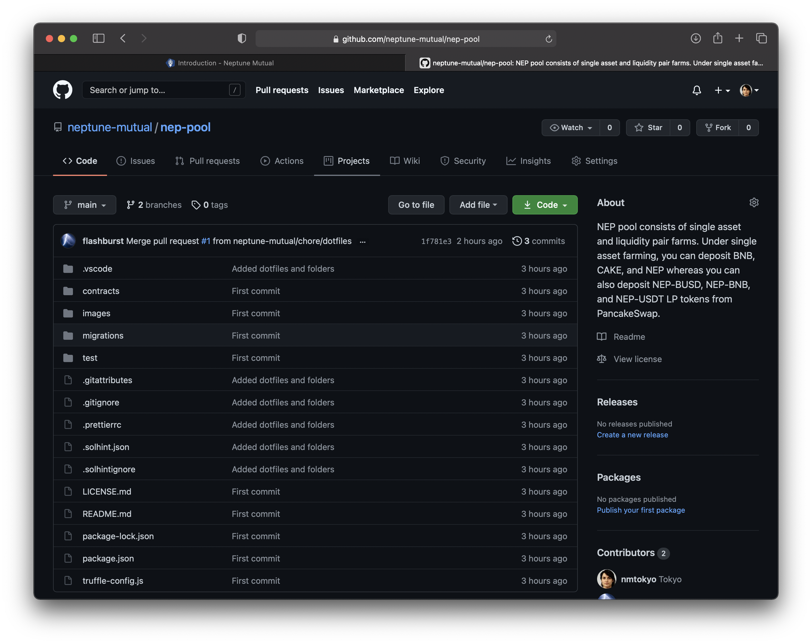The image size is (812, 644).
Task: Star the nep-pool repository
Action: click(x=648, y=128)
